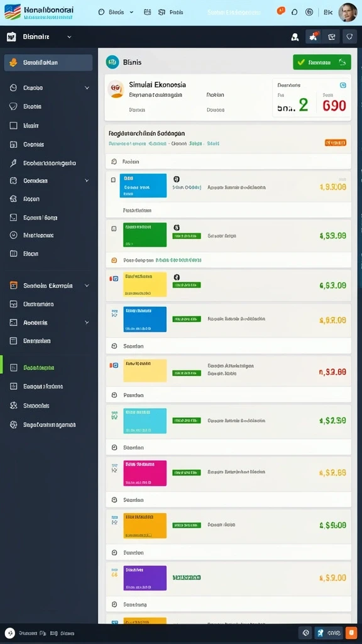Click the orange tag label in list header
The width and height of the screenshot is (362, 644).
336,143
